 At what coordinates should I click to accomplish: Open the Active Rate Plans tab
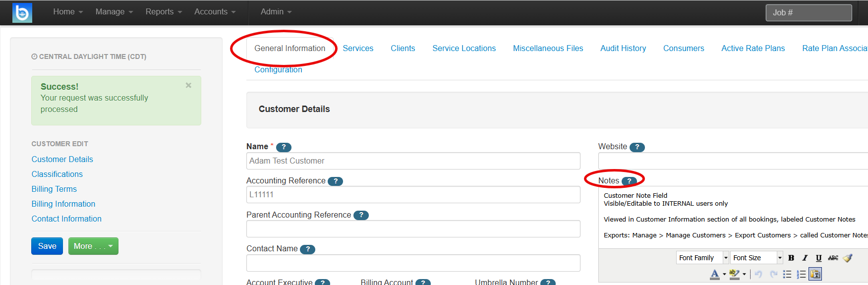753,49
